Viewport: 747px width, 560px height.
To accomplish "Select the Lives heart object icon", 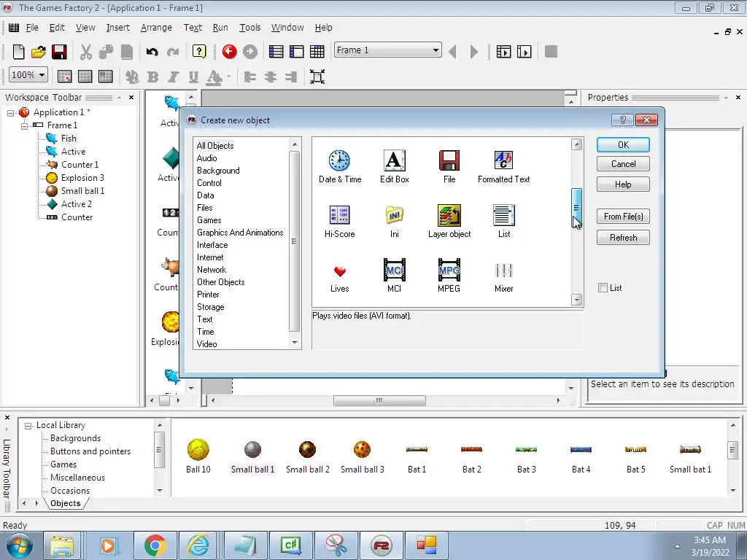I will (339, 271).
